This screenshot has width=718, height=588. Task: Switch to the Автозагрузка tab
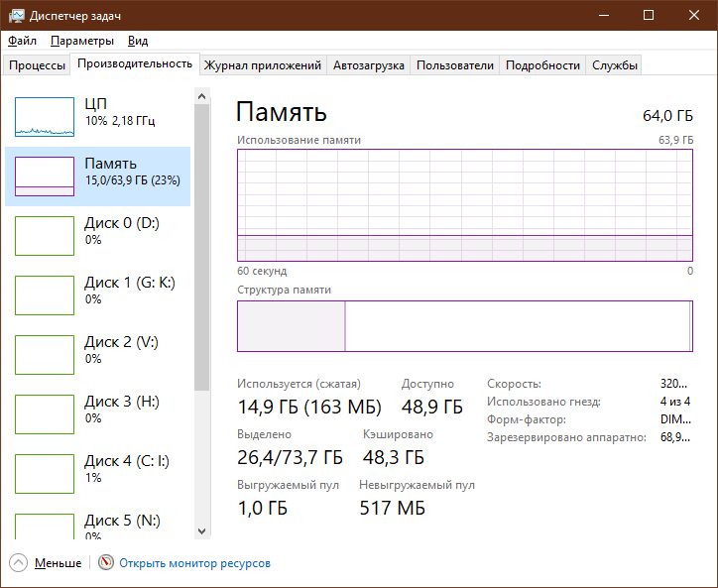click(x=369, y=65)
